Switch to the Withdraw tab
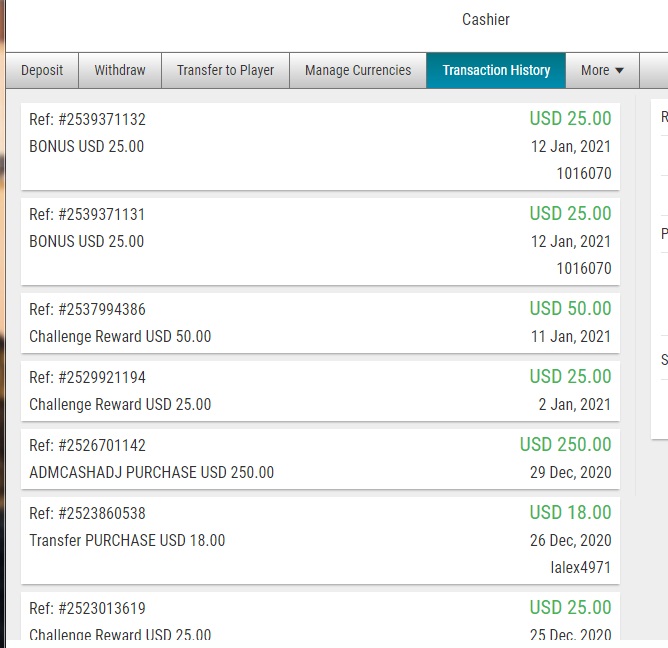The width and height of the screenshot is (668, 648). [120, 70]
